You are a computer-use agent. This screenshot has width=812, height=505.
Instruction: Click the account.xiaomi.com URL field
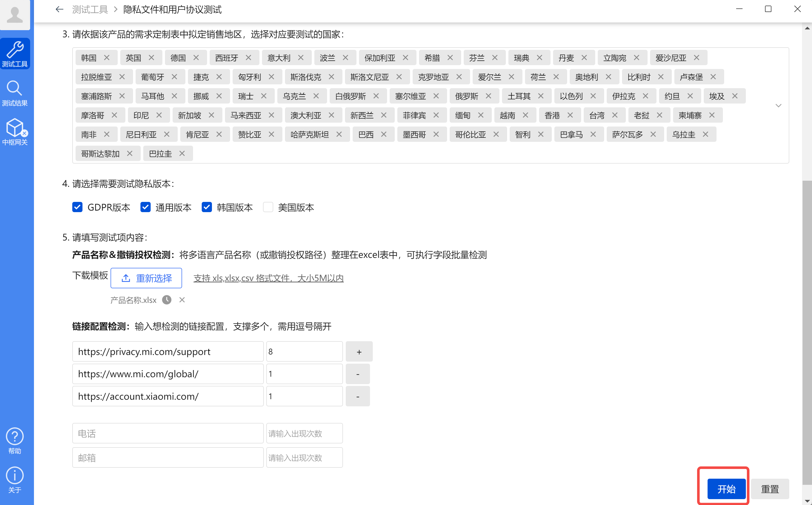[x=168, y=396]
